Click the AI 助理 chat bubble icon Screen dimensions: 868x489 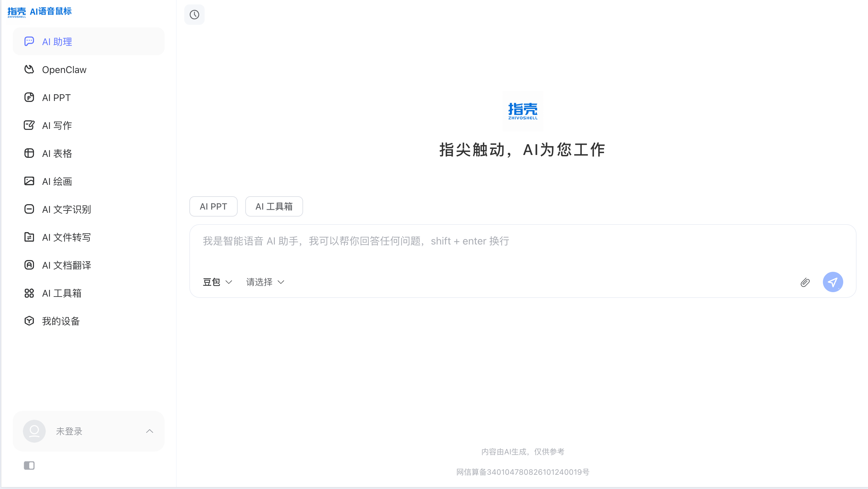point(29,41)
